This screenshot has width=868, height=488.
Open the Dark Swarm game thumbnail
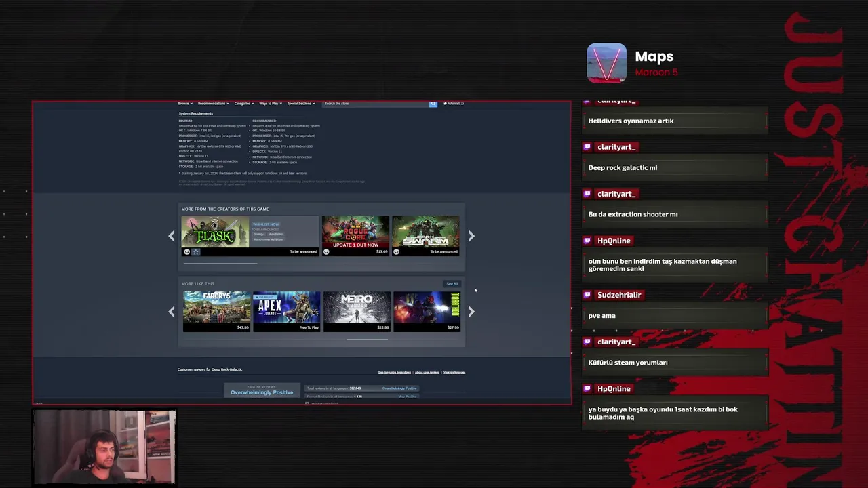tap(426, 232)
